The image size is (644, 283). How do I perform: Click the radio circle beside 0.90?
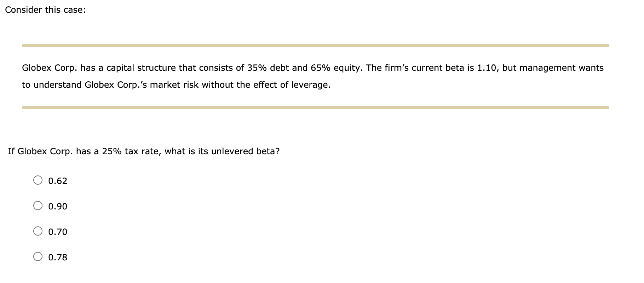[38, 206]
